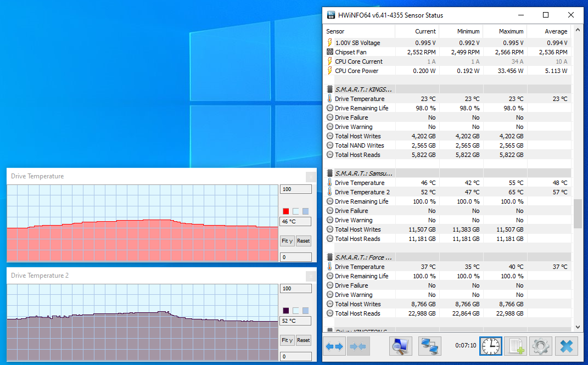Click the 11,507 GB current Total Host Writes value

point(422,229)
